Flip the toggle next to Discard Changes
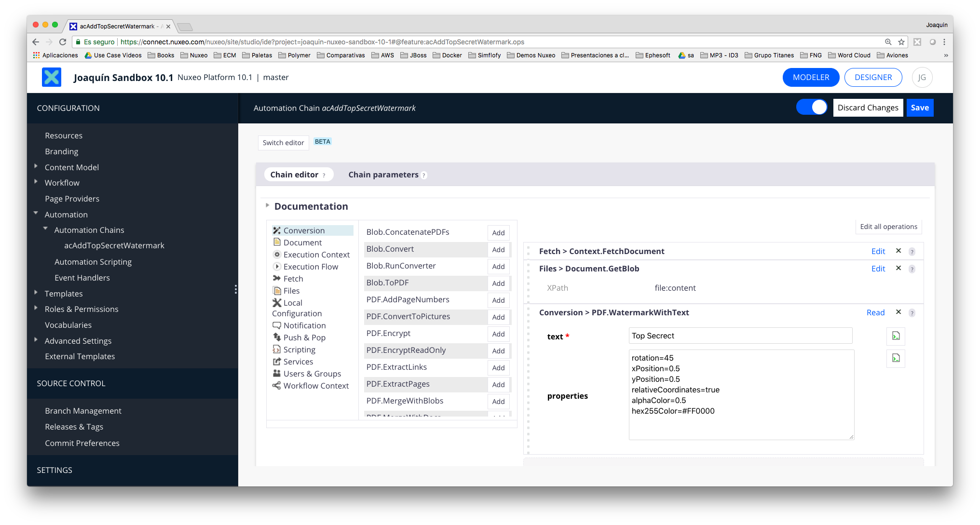This screenshot has height=525, width=980. (x=812, y=107)
